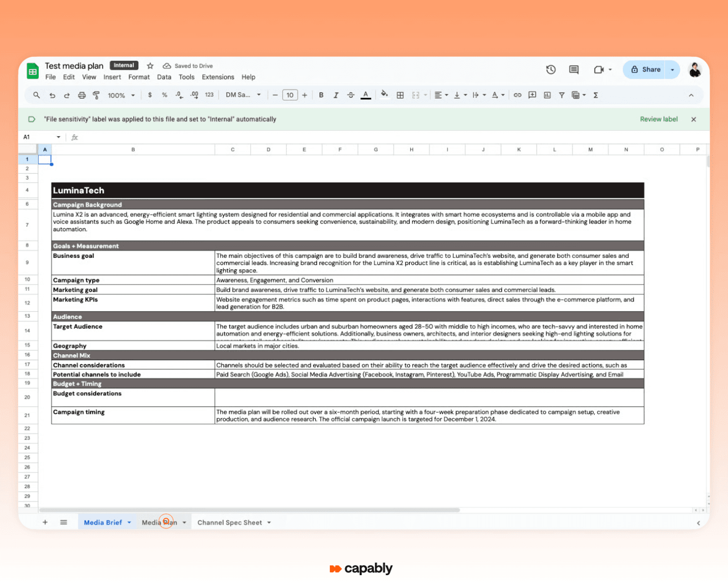Open the Insert menu

(112, 77)
